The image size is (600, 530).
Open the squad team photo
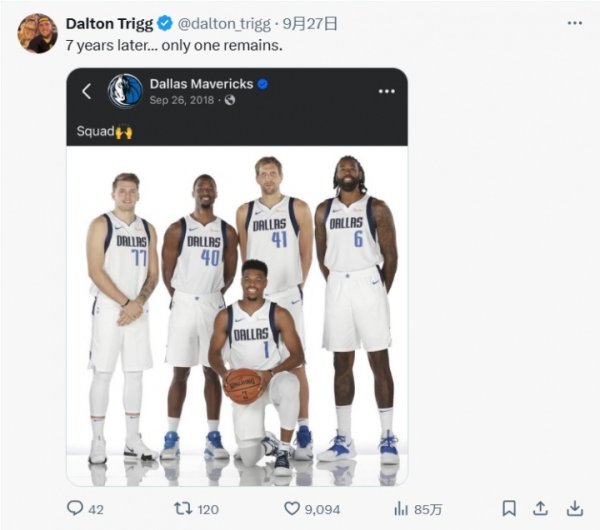(237, 310)
